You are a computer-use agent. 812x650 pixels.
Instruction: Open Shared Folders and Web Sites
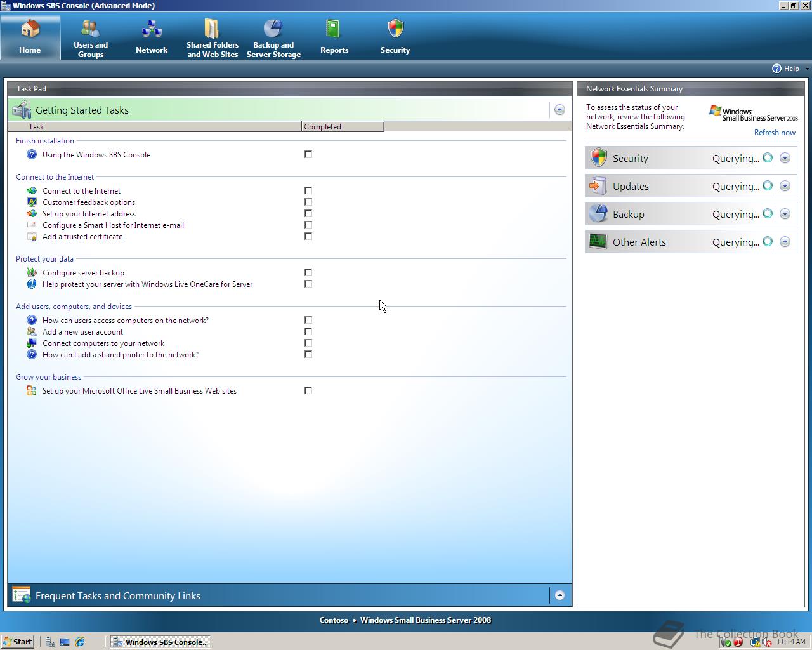[213, 38]
